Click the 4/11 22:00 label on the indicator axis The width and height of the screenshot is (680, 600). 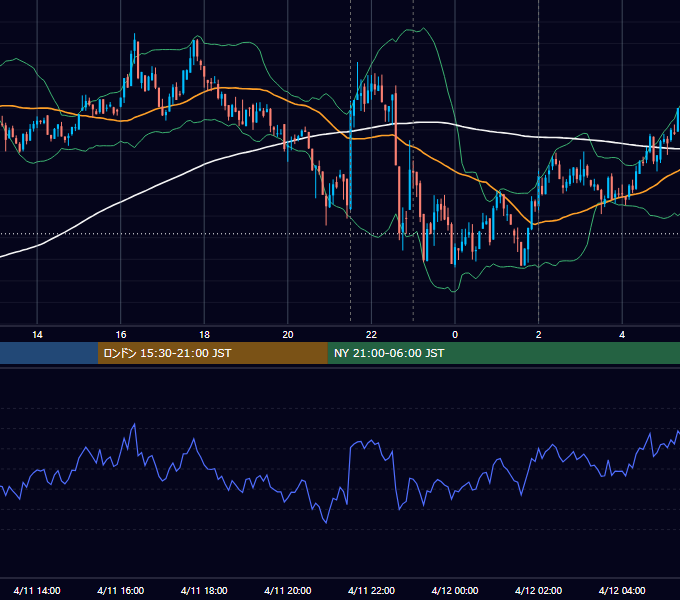coord(371,590)
